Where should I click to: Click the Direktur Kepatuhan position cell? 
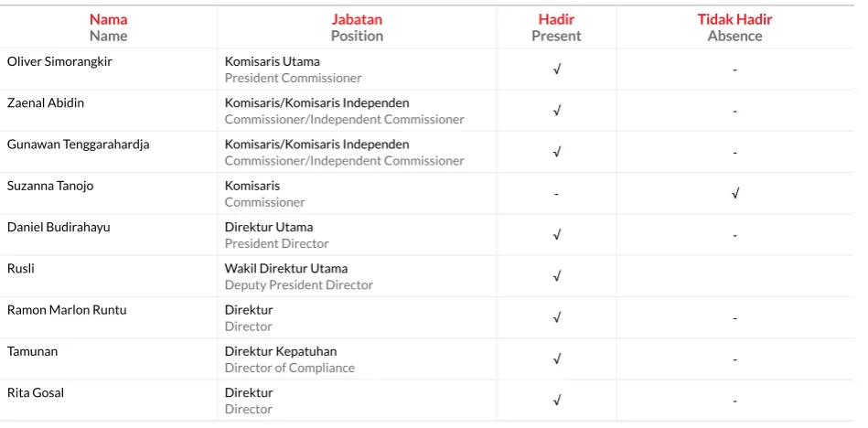(357, 359)
